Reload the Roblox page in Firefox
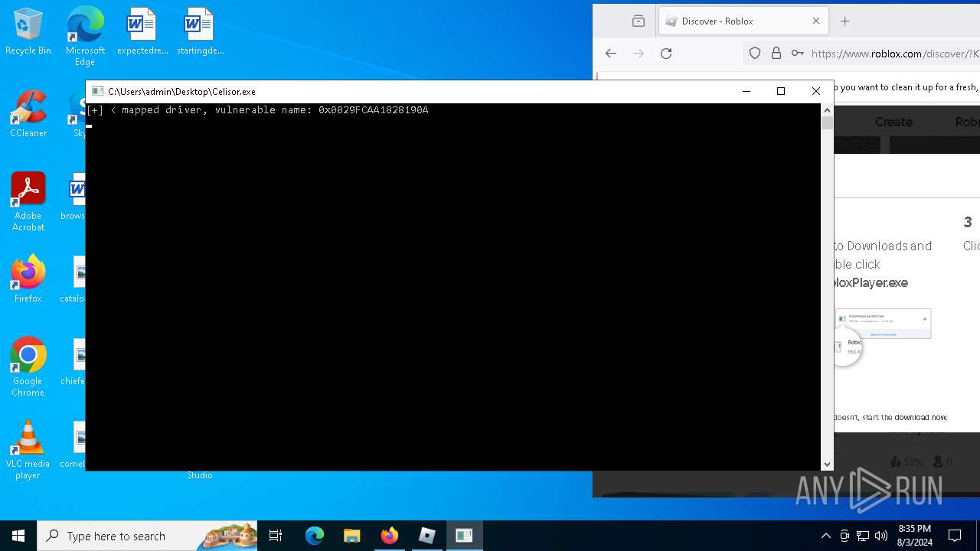980x551 pixels. (x=666, y=53)
